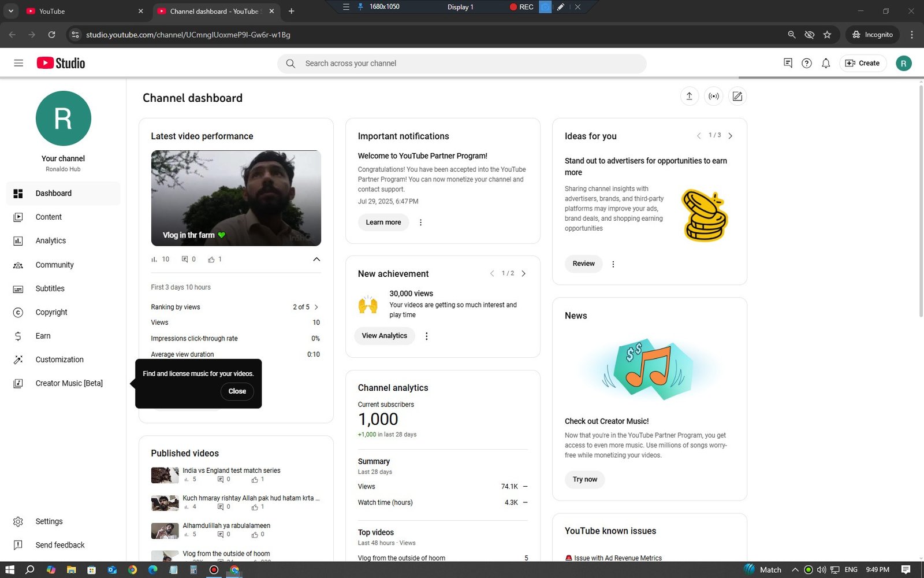Viewport: 924px width, 578px height.
Task: Click the create post edit icon
Action: [x=737, y=96]
